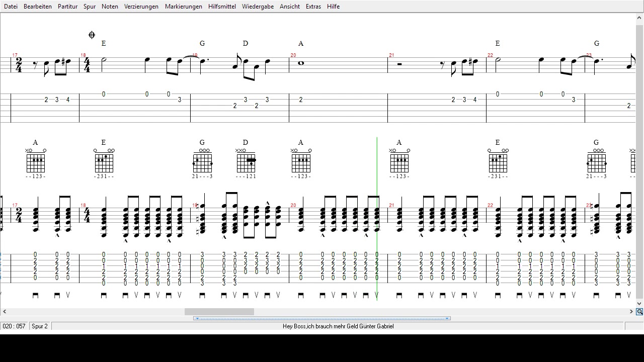Viewport: 644px width, 362px height.
Task: Click measure number 22 in lower track
Action: pos(491,205)
